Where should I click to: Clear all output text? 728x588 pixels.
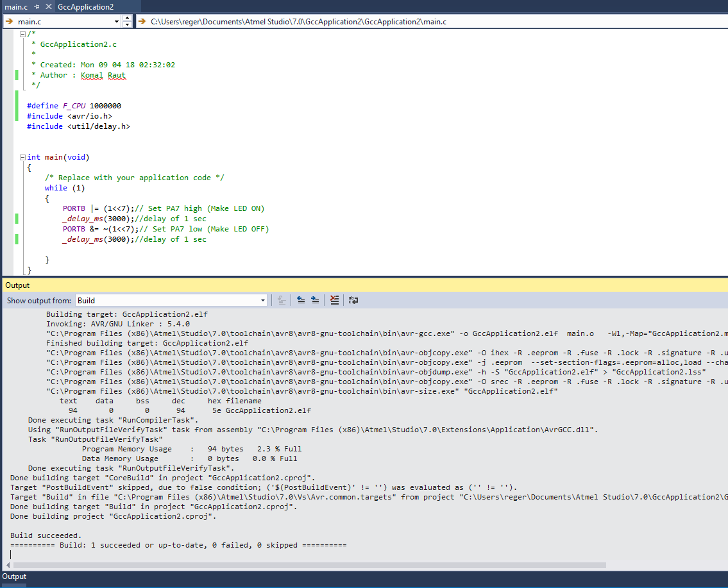(x=334, y=300)
